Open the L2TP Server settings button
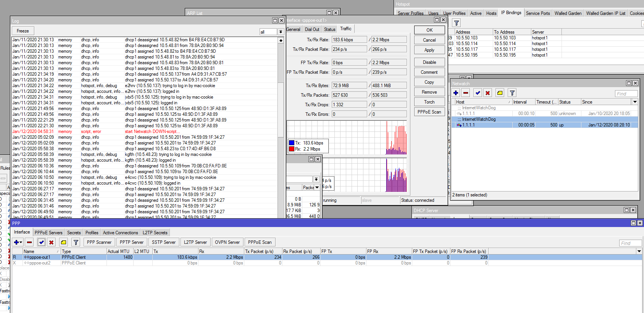Image resolution: width=644 pixels, height=313 pixels. pyautogui.click(x=195, y=242)
